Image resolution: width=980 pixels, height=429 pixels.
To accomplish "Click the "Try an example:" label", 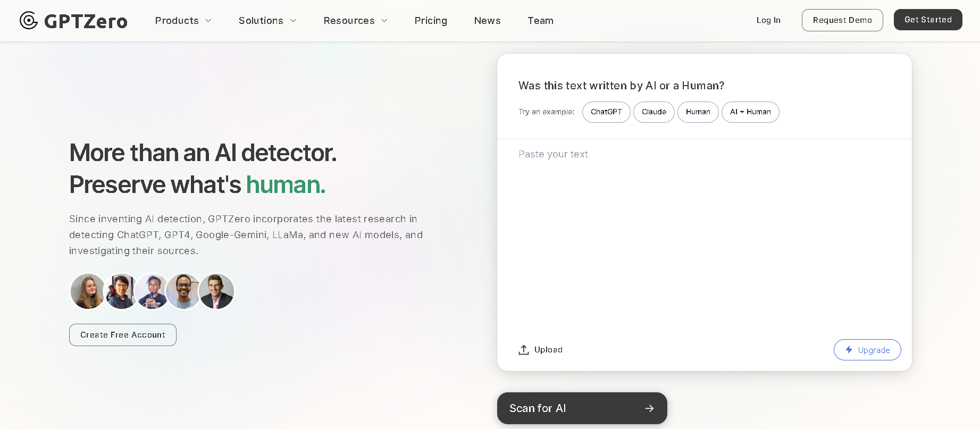I will [546, 112].
